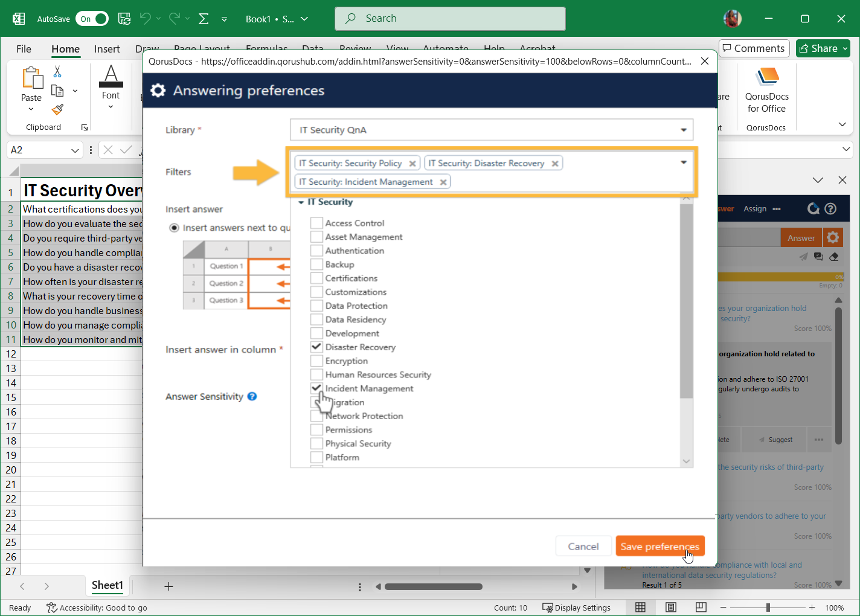Image resolution: width=860 pixels, height=616 pixels.
Task: Select Insert answers next to question radio
Action: [x=174, y=228]
